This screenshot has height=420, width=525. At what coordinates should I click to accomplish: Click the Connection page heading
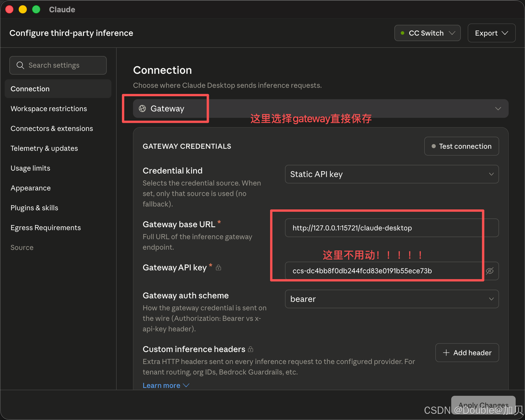click(162, 70)
